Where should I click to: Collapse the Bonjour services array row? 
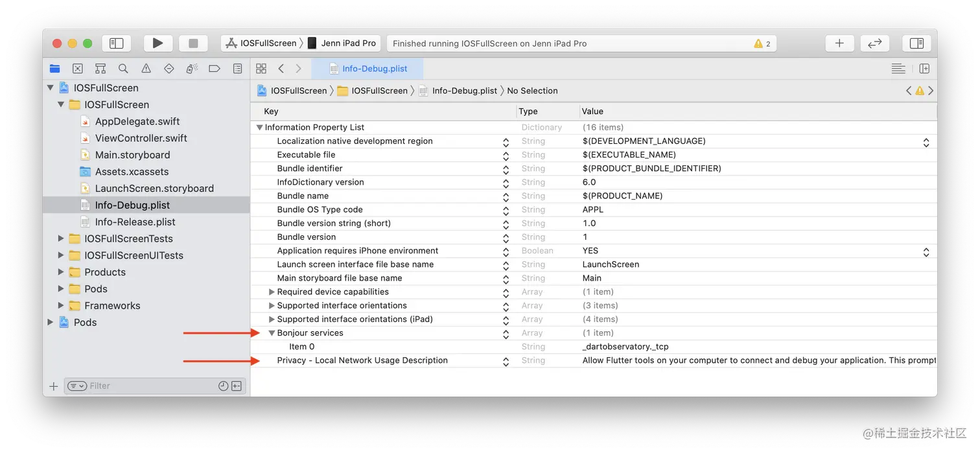[x=271, y=332]
